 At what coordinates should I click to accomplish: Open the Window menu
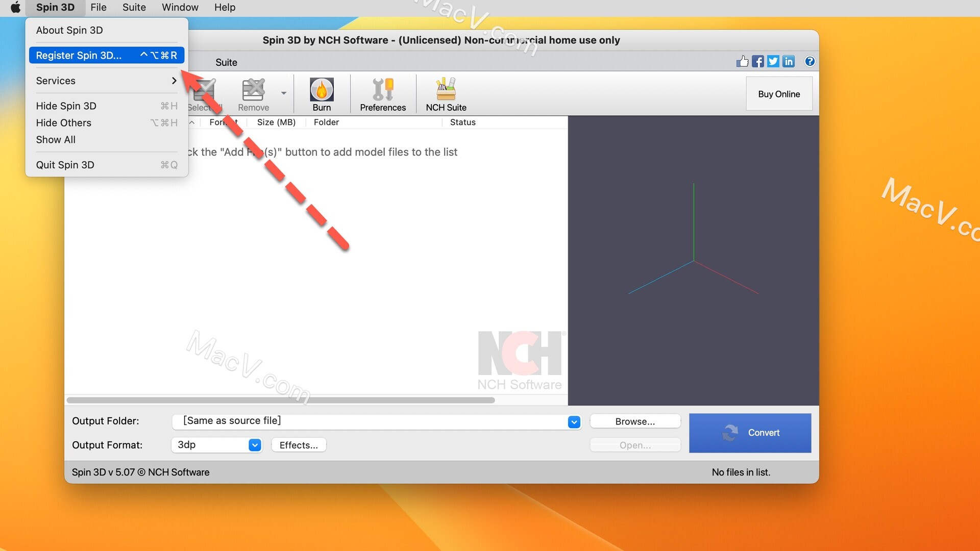(x=180, y=7)
